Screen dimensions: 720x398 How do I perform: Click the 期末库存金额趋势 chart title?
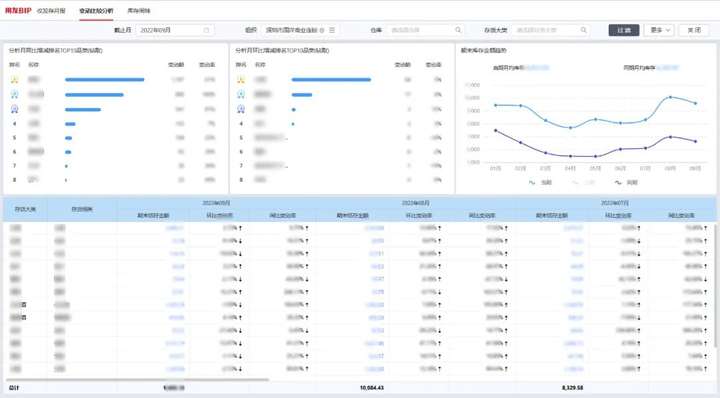pos(484,50)
